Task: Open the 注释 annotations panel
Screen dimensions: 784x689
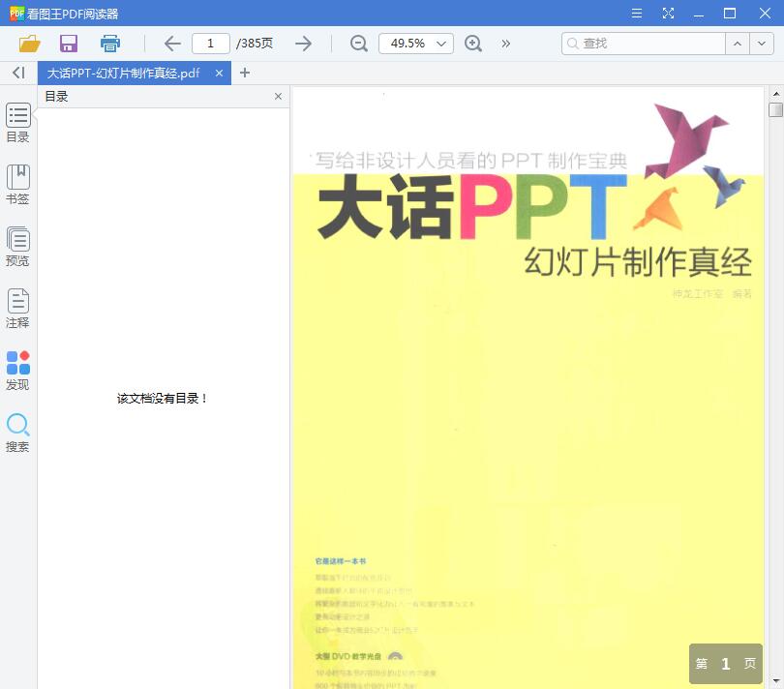Action: (18, 309)
